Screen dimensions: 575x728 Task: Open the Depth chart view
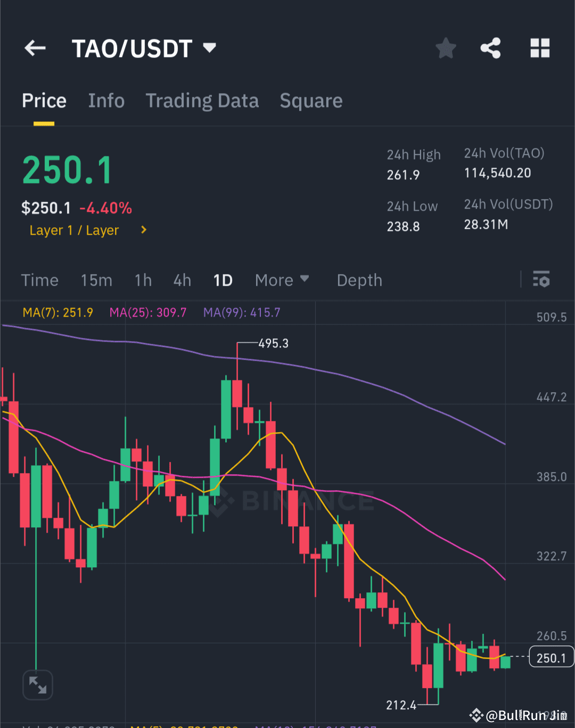click(x=359, y=280)
